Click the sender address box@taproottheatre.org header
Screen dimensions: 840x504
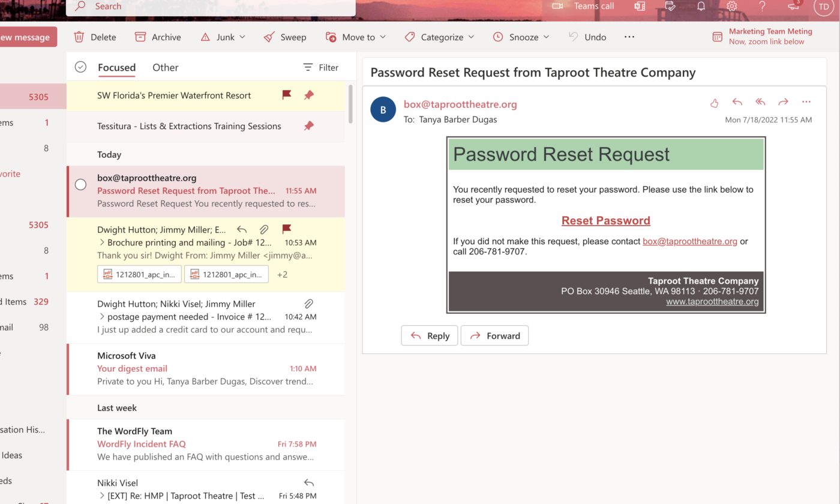coord(460,104)
